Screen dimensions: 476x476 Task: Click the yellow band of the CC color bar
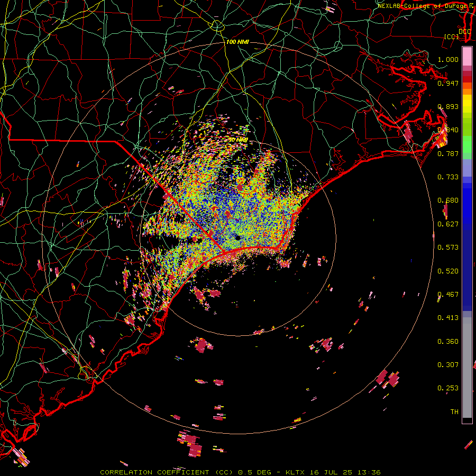[467, 104]
